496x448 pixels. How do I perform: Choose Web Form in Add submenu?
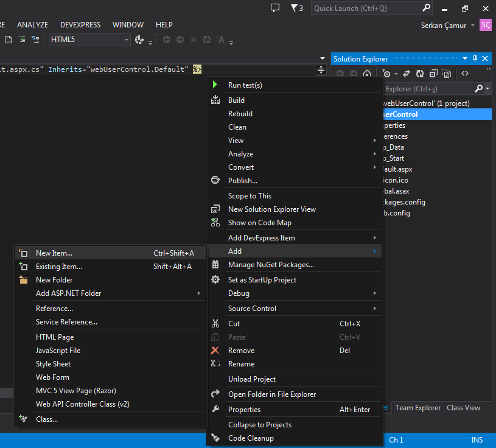tap(110, 377)
